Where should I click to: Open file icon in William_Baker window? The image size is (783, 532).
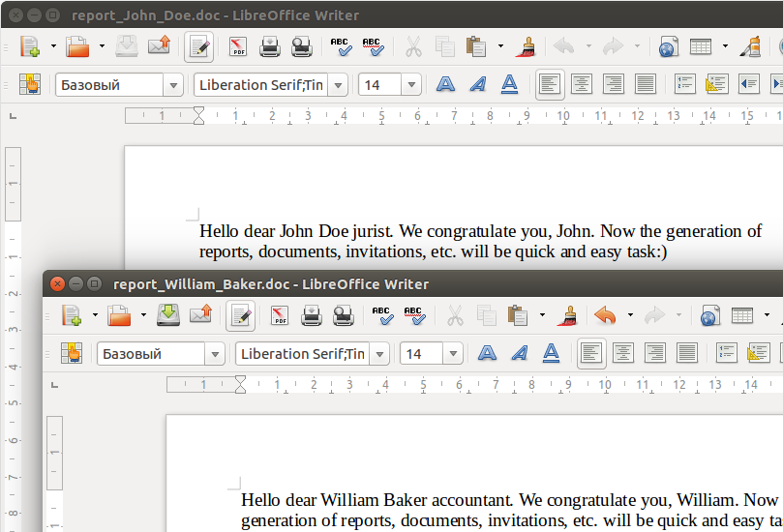tap(119, 316)
